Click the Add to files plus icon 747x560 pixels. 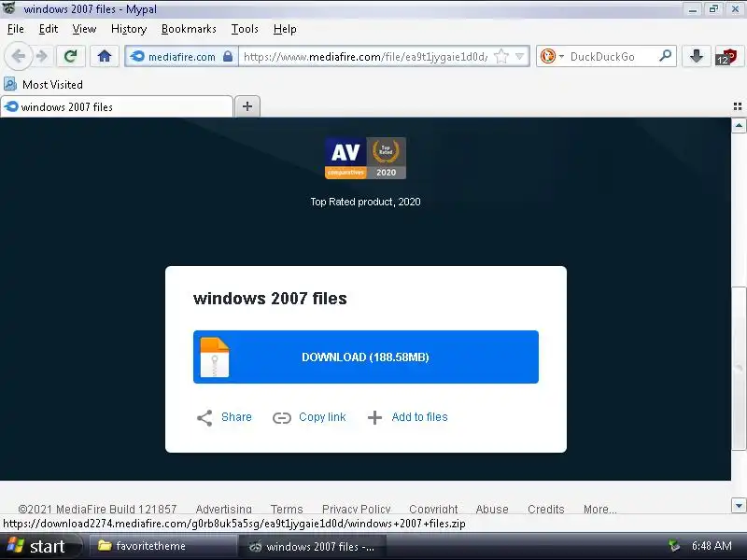tap(374, 417)
